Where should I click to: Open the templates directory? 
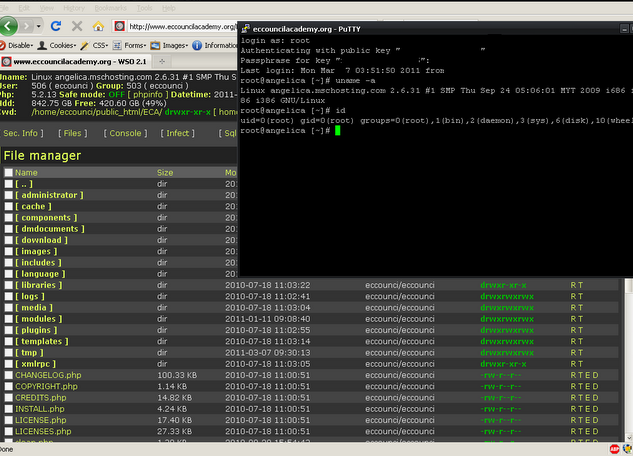[x=42, y=341]
